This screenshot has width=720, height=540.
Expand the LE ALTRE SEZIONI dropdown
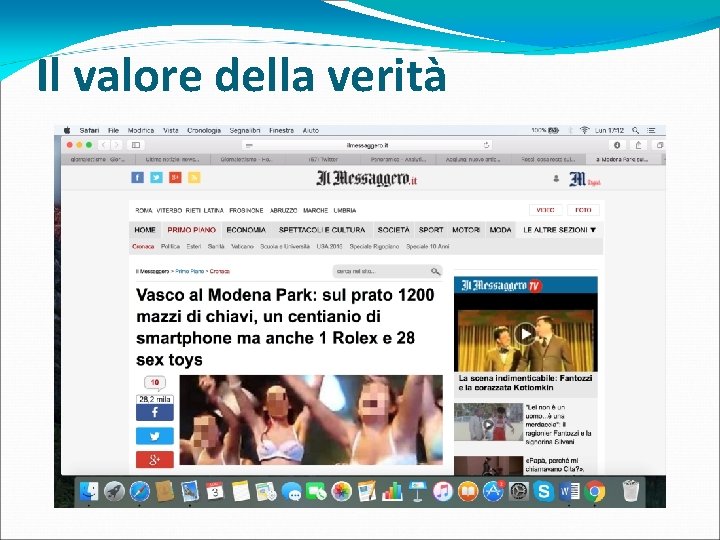[x=559, y=230]
